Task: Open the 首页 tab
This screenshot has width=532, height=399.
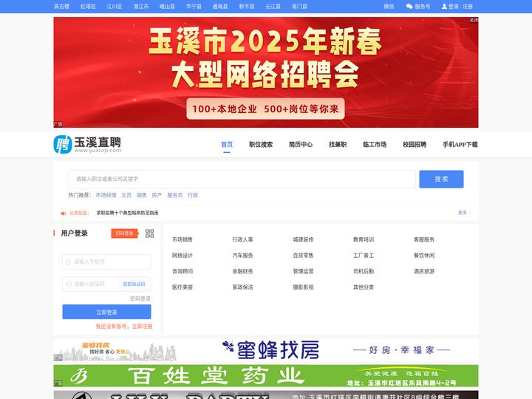Action: tap(227, 145)
